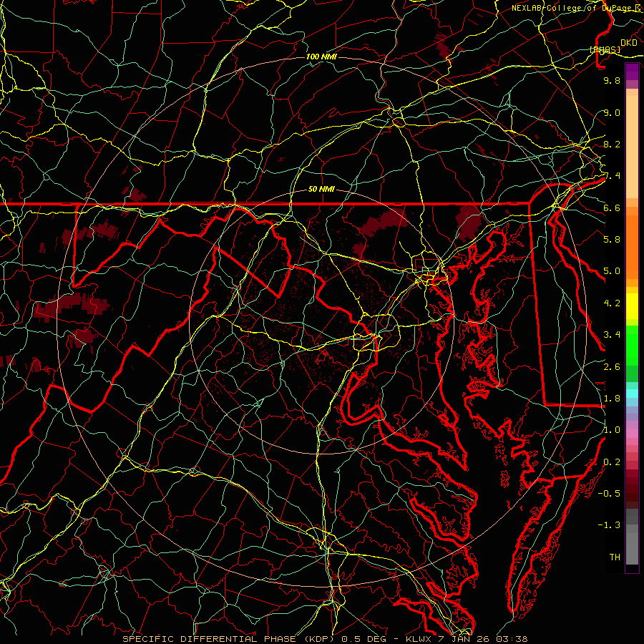Click the -0.5 scale value
Screen dimensions: 644x644
(609, 493)
